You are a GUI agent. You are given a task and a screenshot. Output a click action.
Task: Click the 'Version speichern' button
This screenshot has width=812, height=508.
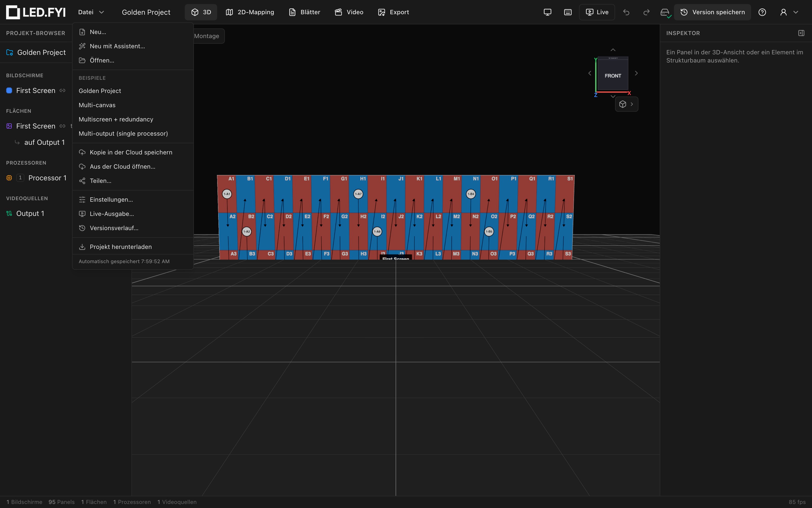[712, 12]
